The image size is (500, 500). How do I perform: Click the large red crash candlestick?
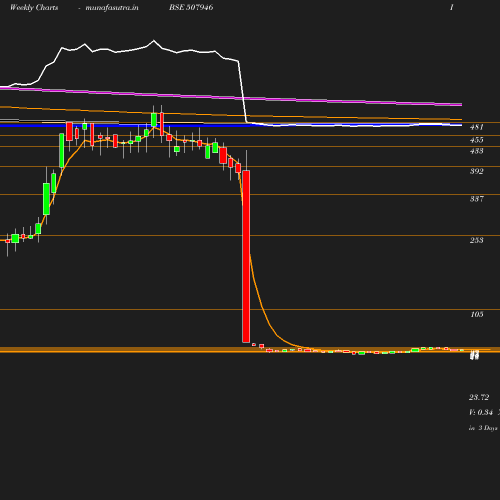pyautogui.click(x=246, y=256)
